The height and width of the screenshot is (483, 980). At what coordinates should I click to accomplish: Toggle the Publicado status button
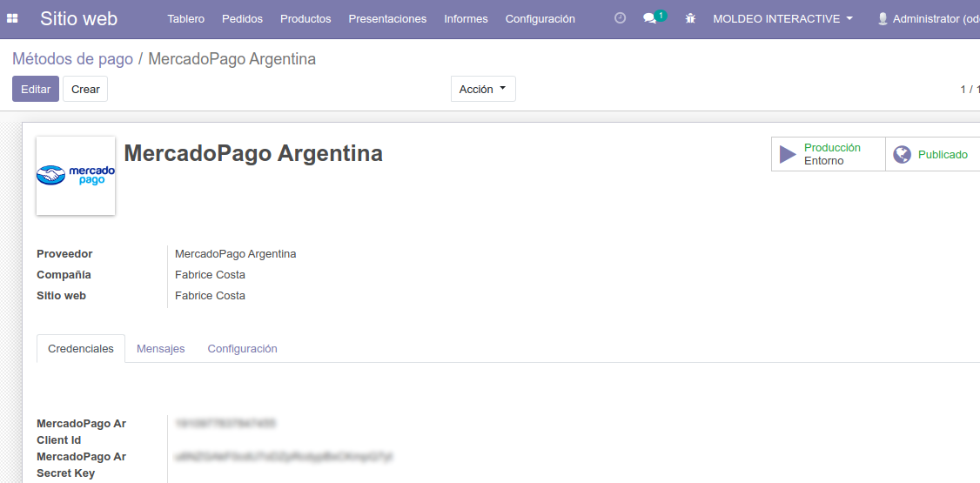[932, 154]
